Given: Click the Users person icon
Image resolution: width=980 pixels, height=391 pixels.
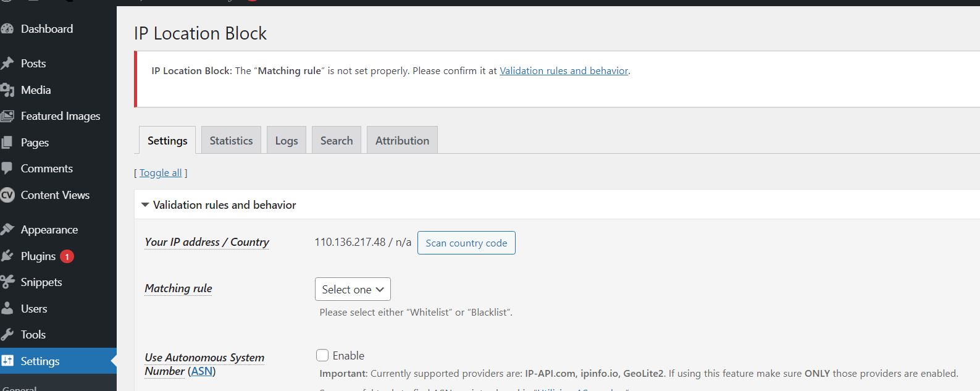Looking at the screenshot, I should tap(7, 309).
